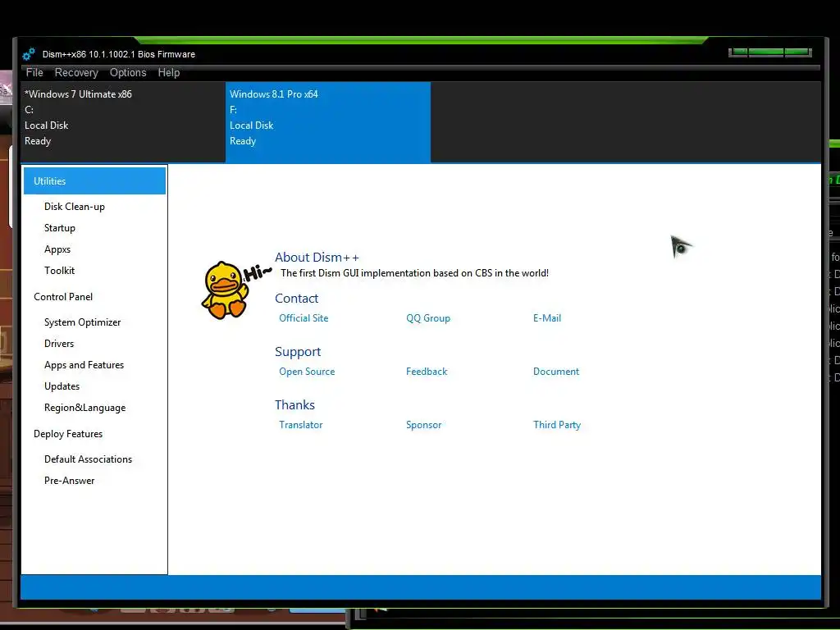840x630 pixels.
Task: Click the Feedback link
Action: [x=427, y=372]
